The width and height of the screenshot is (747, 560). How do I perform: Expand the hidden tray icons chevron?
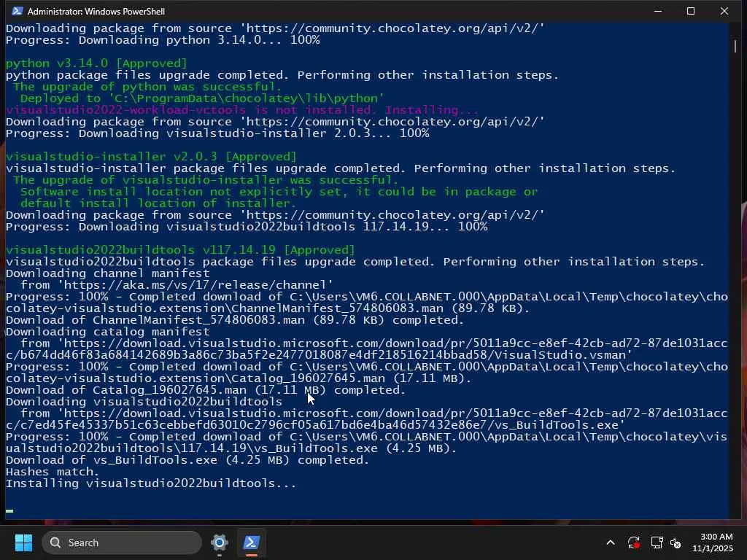coord(611,542)
